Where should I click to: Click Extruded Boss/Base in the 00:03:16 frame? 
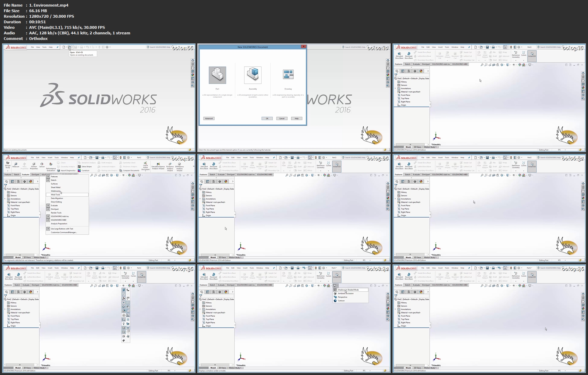(399, 55)
